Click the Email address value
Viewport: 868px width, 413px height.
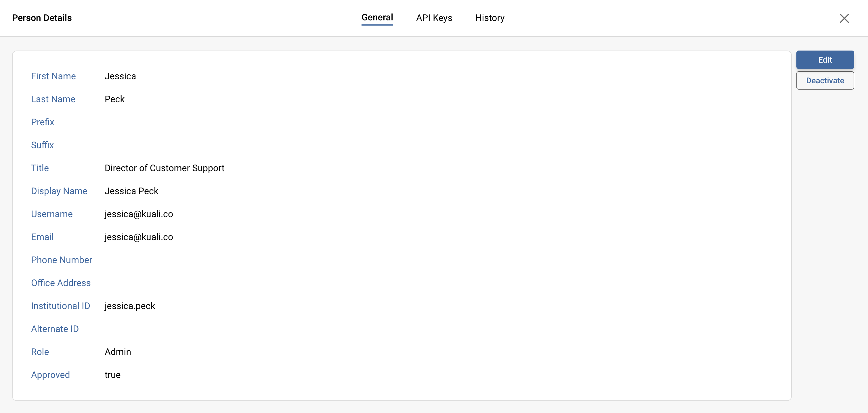pyautogui.click(x=139, y=237)
